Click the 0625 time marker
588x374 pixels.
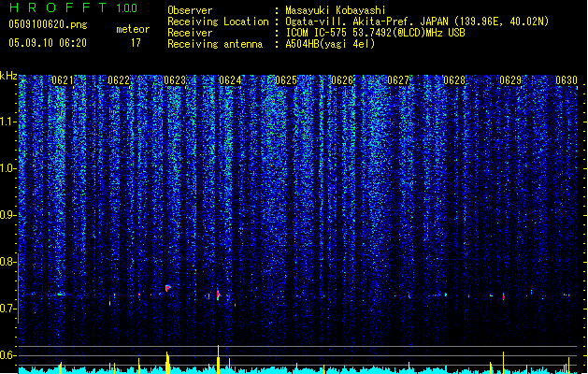(286, 80)
